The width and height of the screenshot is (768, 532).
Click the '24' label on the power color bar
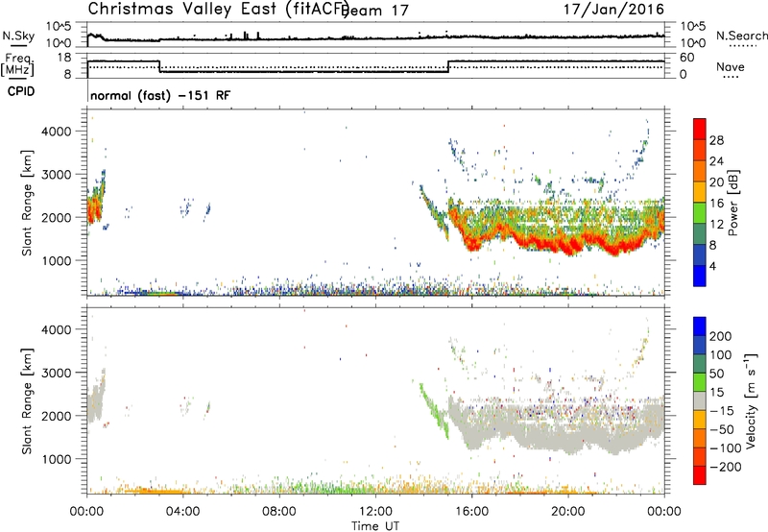tap(716, 161)
